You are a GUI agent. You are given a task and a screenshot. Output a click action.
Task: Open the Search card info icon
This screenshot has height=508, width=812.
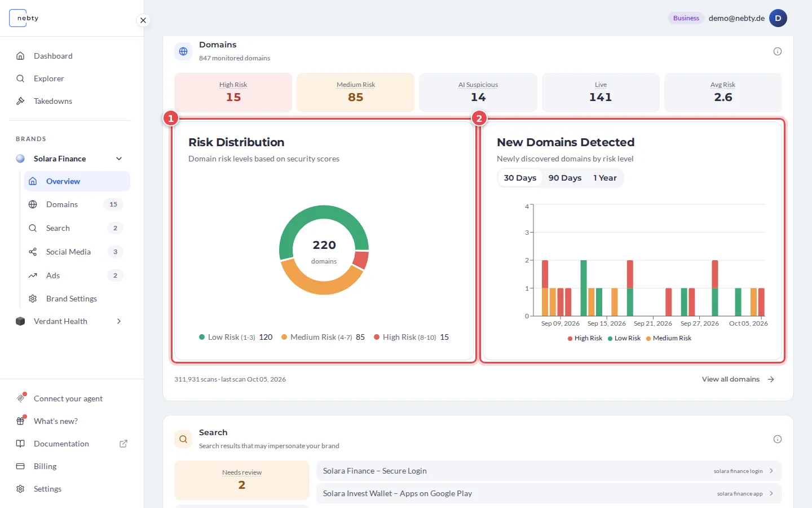[778, 439]
